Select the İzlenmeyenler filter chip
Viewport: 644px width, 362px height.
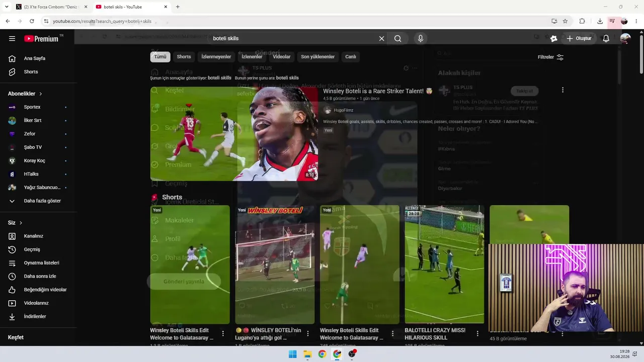[216, 57]
